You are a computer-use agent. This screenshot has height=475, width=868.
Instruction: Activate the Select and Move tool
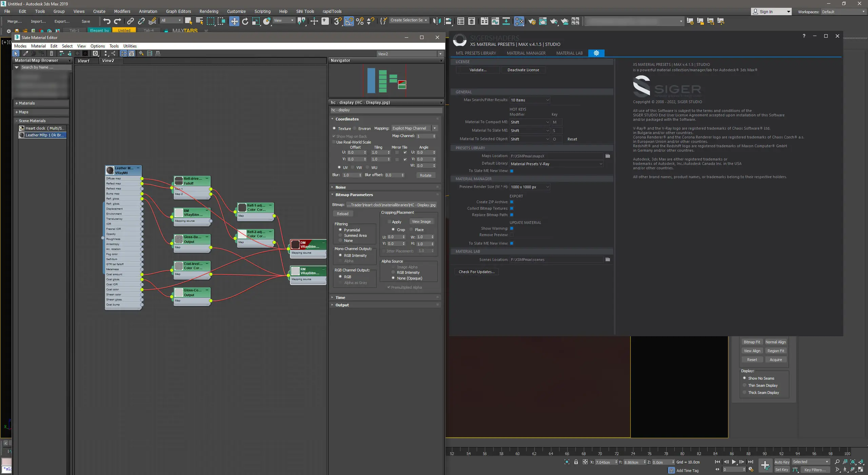point(234,21)
